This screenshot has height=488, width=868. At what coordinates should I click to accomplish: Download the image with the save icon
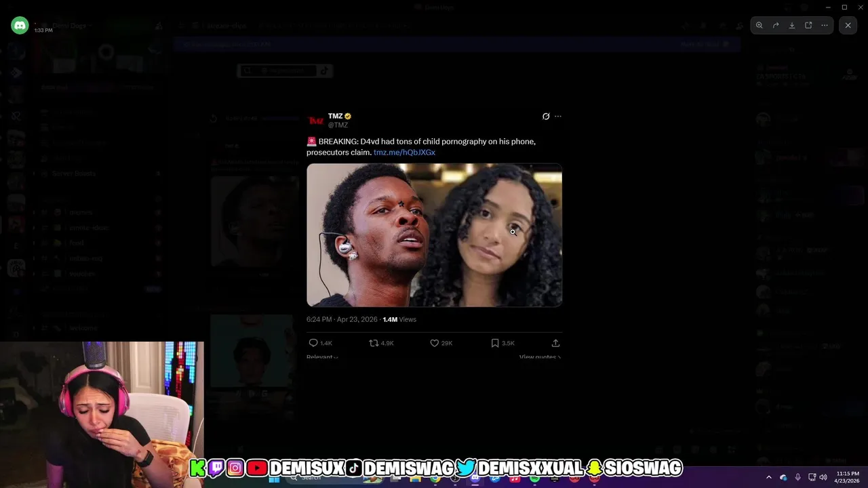tap(792, 25)
